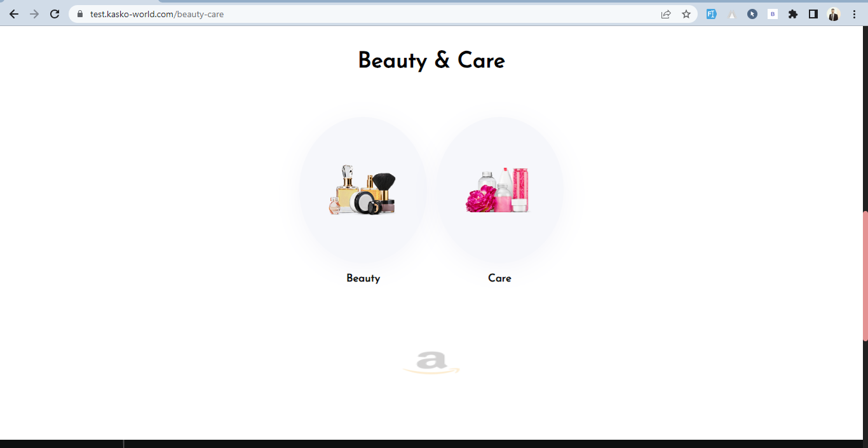Go back to the previous page

14,14
